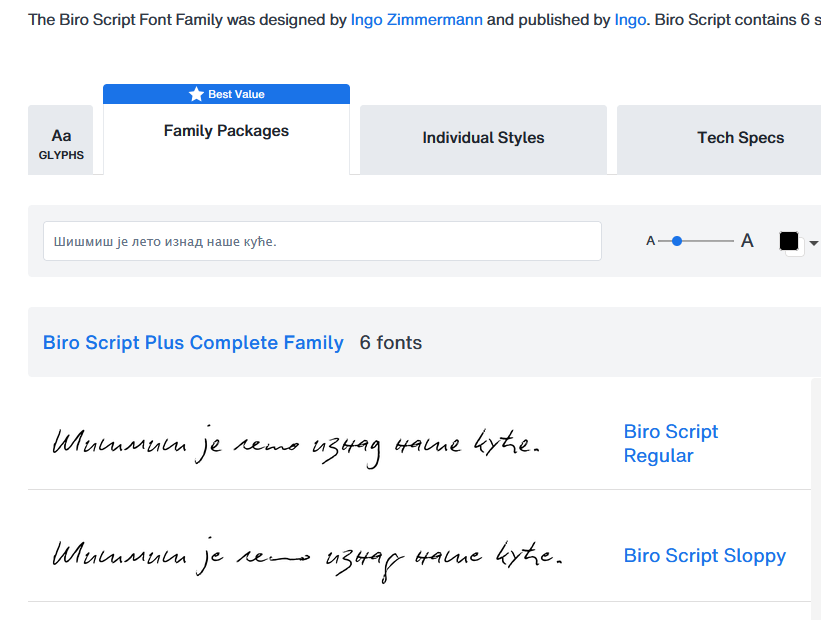
Task: Open the Biro Script Regular link
Action: tap(671, 444)
